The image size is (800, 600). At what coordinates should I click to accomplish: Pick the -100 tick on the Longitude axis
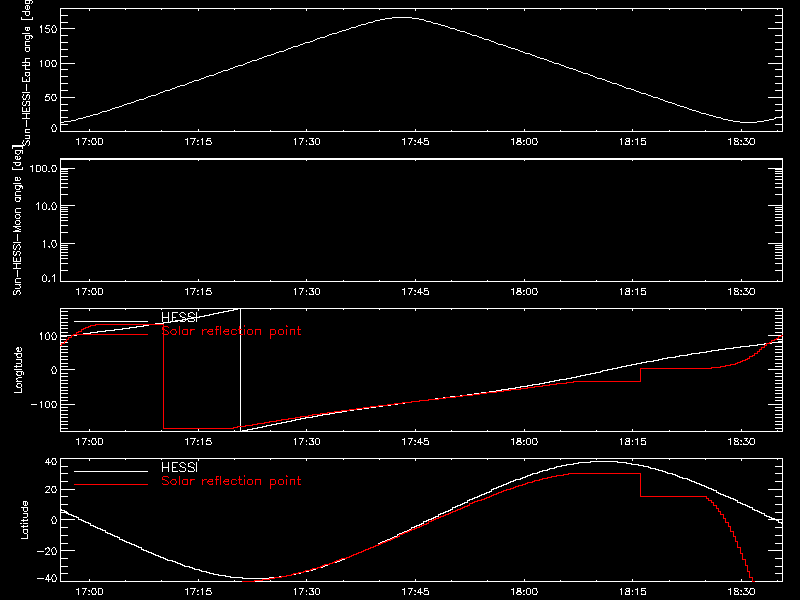click(x=44, y=405)
